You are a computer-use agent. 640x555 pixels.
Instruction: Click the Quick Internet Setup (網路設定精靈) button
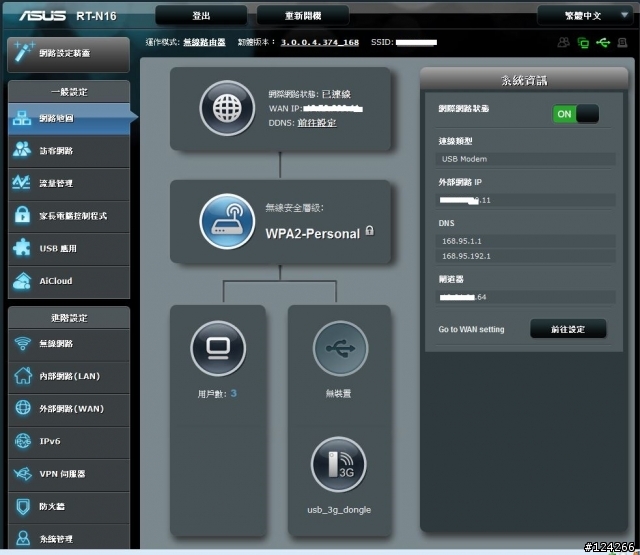pos(69,54)
